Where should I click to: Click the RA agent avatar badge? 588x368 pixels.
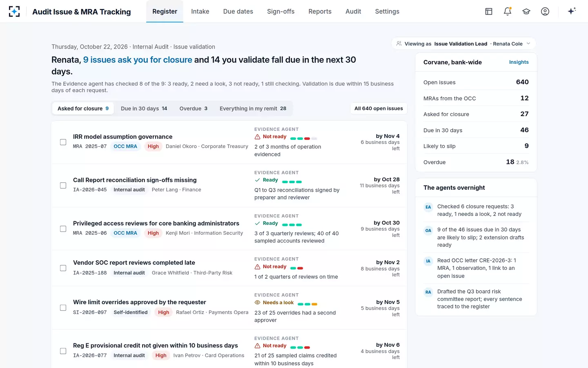coord(428,292)
